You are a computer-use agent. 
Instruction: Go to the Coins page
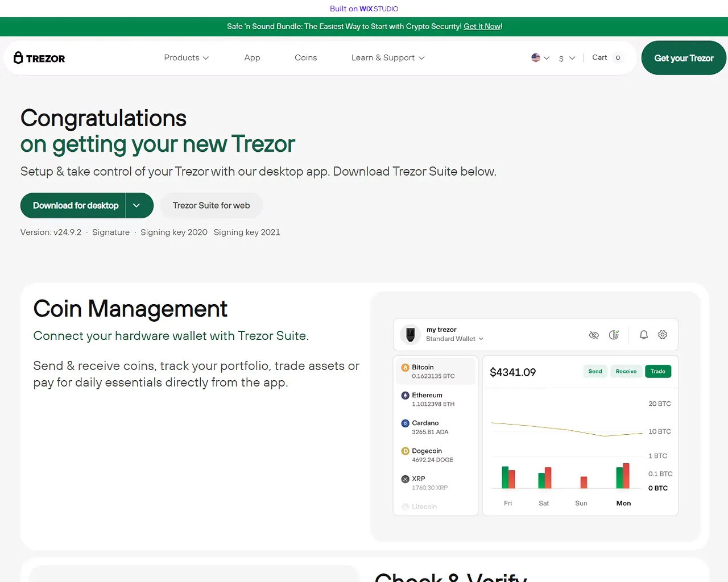(305, 58)
